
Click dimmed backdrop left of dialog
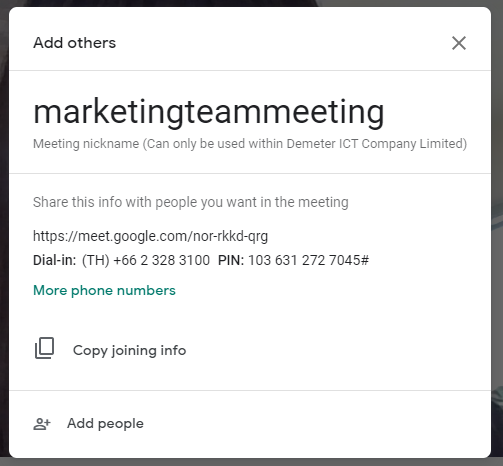4,233
